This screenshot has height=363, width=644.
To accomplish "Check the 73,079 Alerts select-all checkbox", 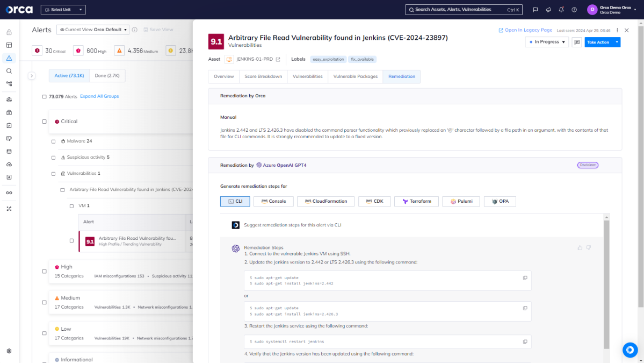I will tap(45, 97).
